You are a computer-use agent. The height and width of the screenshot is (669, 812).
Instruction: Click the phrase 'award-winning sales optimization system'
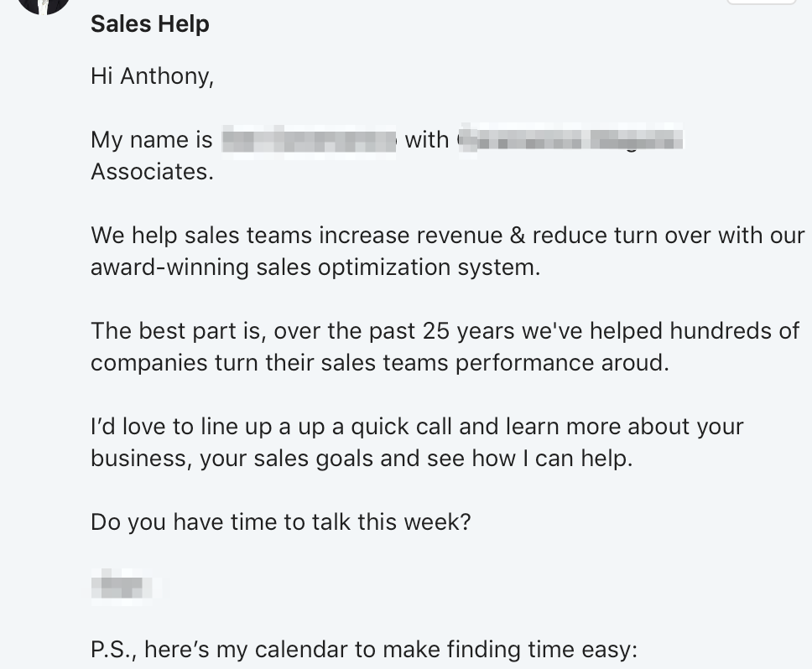(x=314, y=267)
